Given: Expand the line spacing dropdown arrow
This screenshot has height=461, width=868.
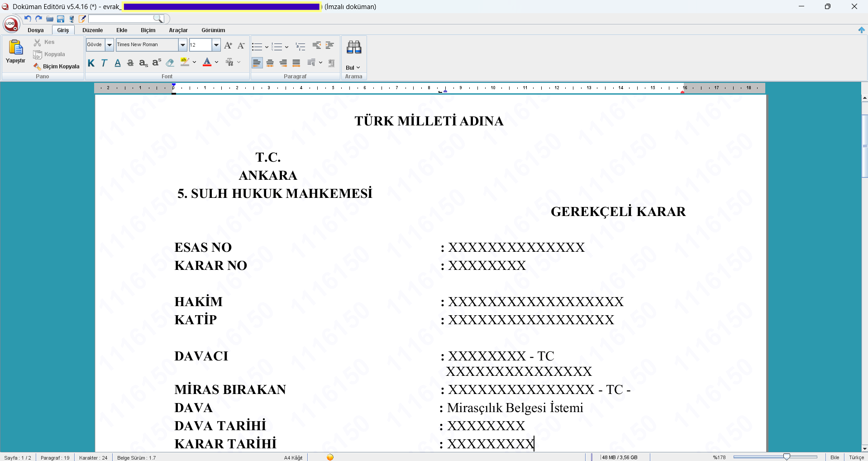Looking at the screenshot, I should (x=321, y=62).
